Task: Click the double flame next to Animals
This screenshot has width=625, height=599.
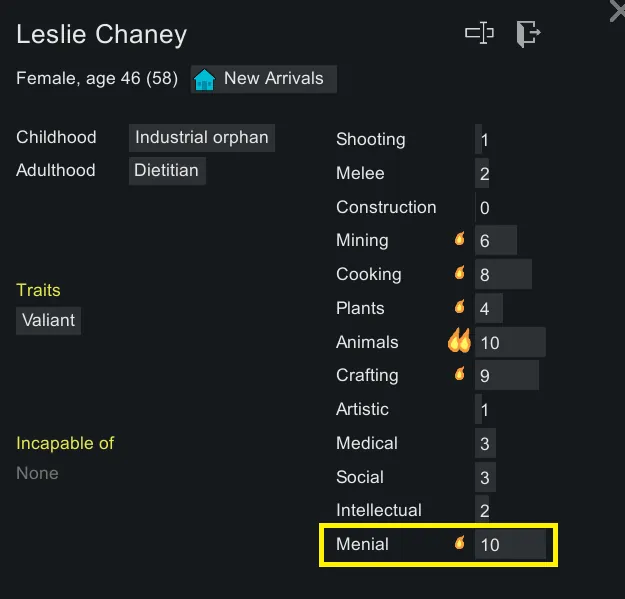Action: click(x=459, y=342)
